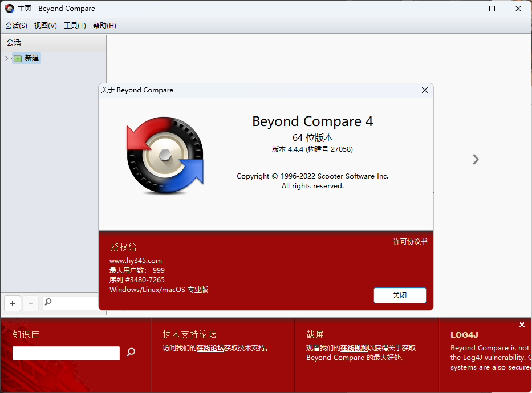Click the right chevron arrow on home view
Viewport: 532px width, 393px height.
click(476, 160)
